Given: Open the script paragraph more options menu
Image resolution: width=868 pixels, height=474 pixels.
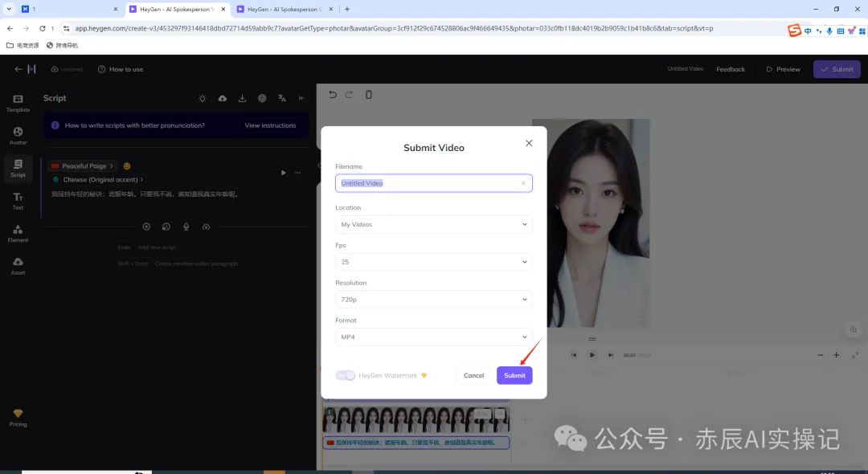Looking at the screenshot, I should click(x=298, y=173).
